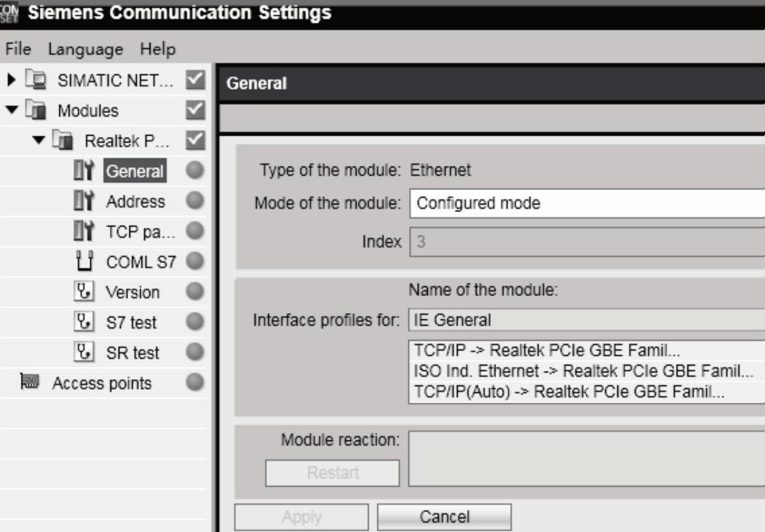Toggle the Modules checkbox

pyautogui.click(x=196, y=110)
